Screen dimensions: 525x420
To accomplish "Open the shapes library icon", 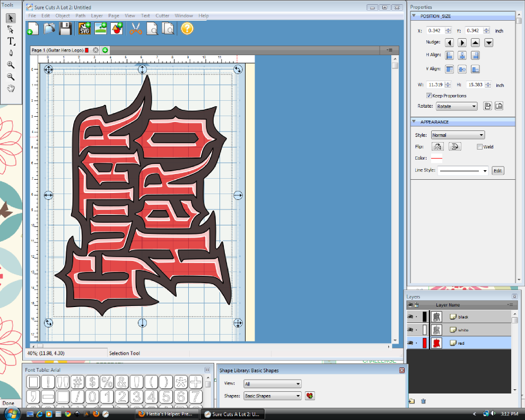I will pyautogui.click(x=117, y=29).
